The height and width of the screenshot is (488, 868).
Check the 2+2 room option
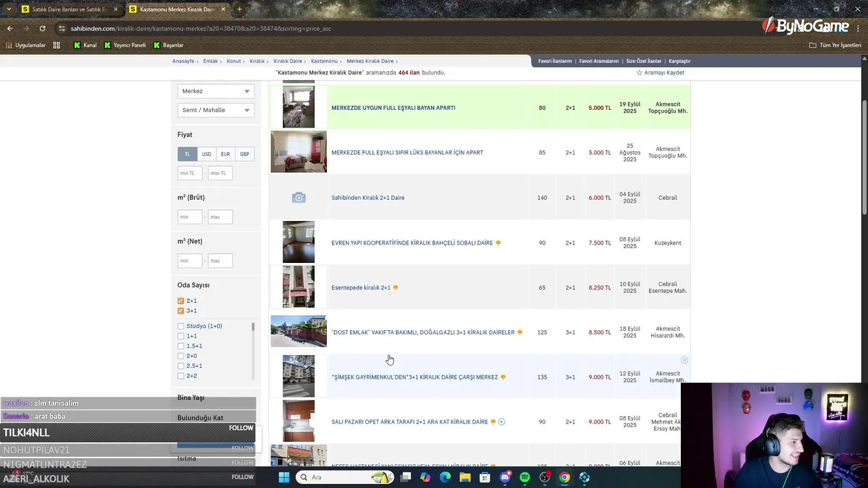(x=181, y=375)
